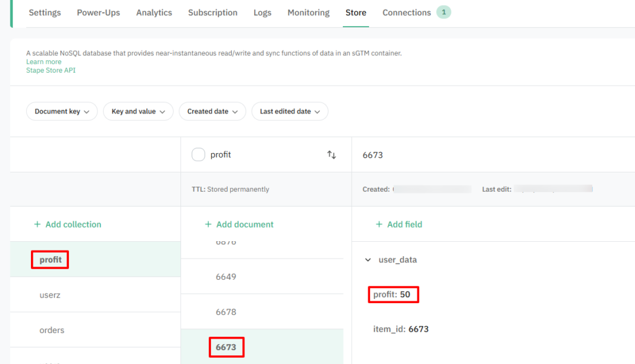Click the Created: timestamp label

click(376, 189)
